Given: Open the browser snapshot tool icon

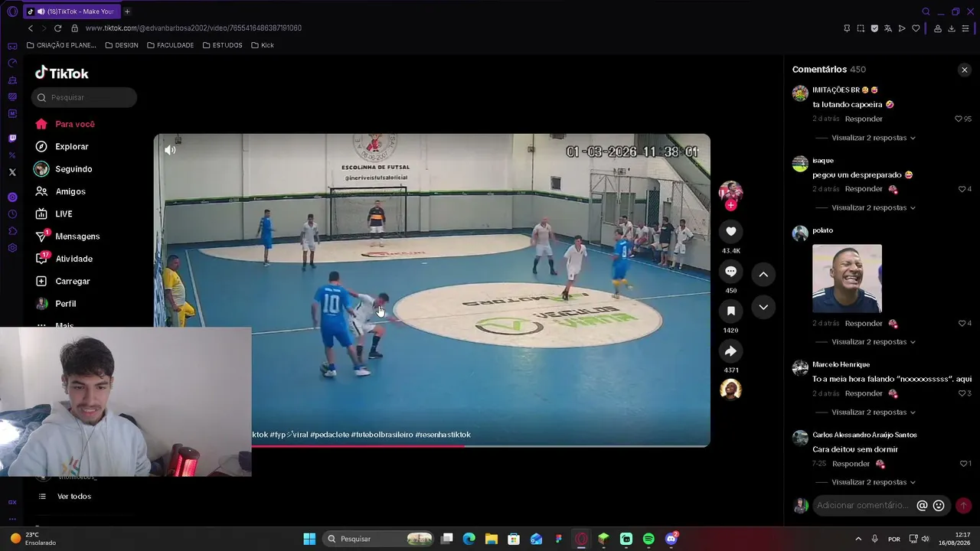Looking at the screenshot, I should tap(861, 28).
